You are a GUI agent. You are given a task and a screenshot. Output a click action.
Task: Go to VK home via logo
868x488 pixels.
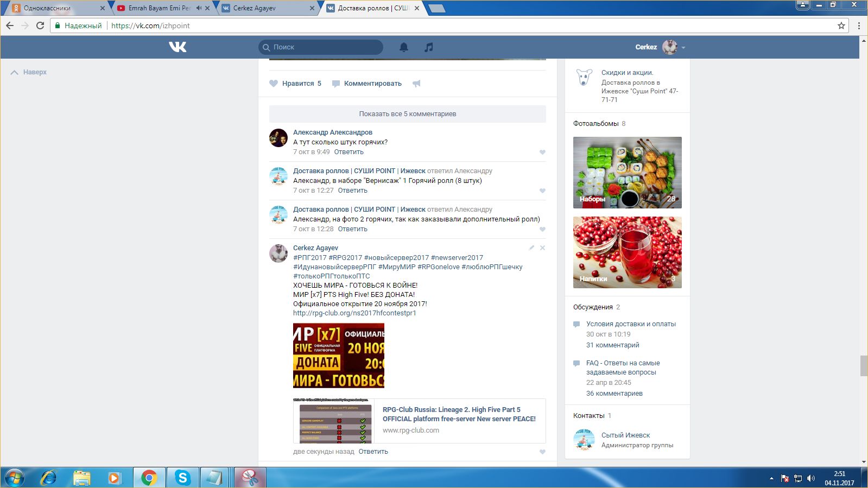[178, 47]
